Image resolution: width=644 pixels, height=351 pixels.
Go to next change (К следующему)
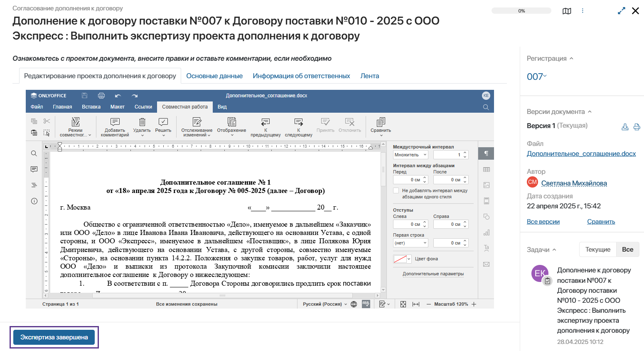tap(298, 122)
